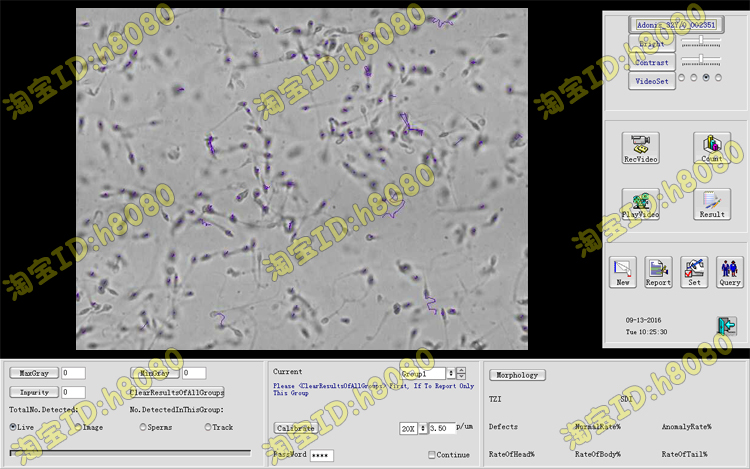Click the Group1 combo box field
Viewport: 750px width, 469px height.
423,373
